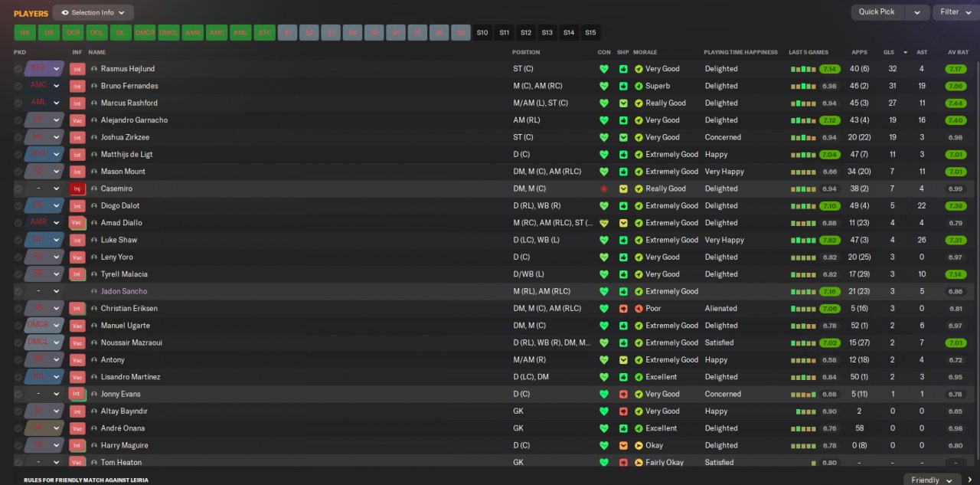Select the AMC position slot tab
This screenshot has width=980, height=485.
(217, 33)
